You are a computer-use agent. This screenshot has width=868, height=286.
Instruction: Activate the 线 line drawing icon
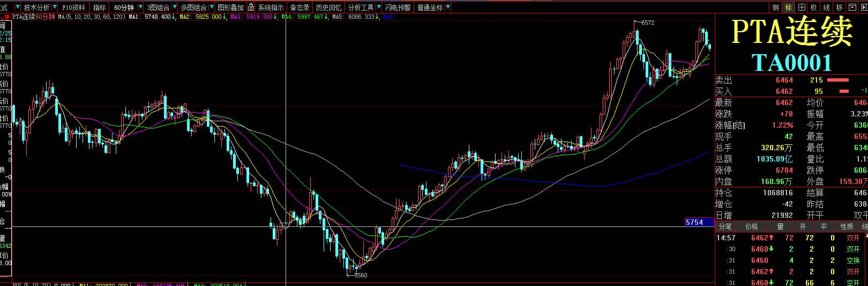826,8
